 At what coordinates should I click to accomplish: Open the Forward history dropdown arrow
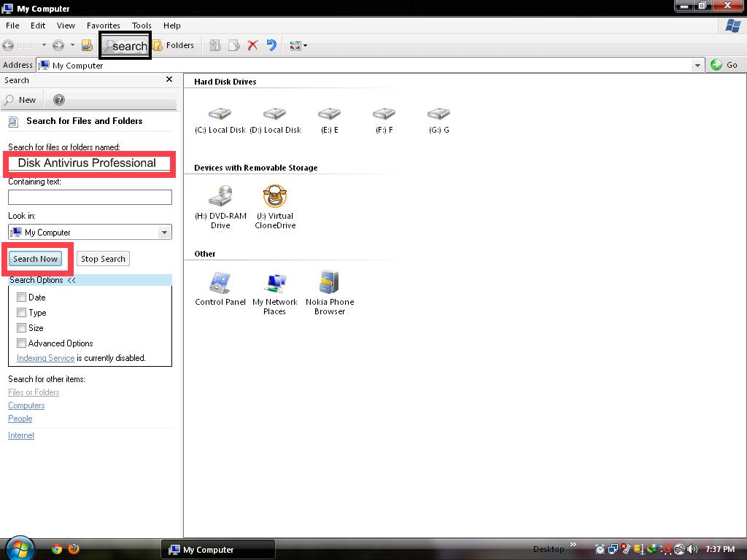(72, 46)
